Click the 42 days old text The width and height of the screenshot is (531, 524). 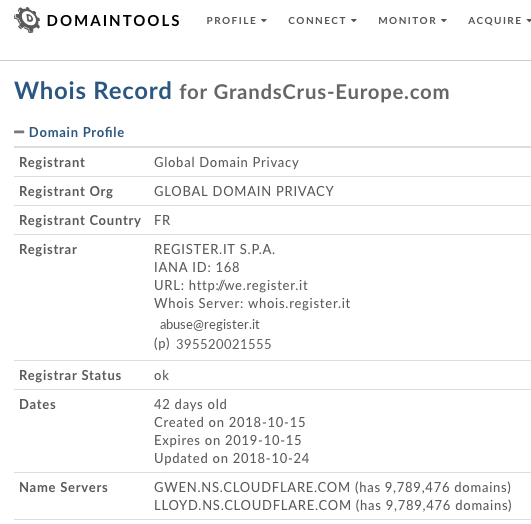pos(190,404)
